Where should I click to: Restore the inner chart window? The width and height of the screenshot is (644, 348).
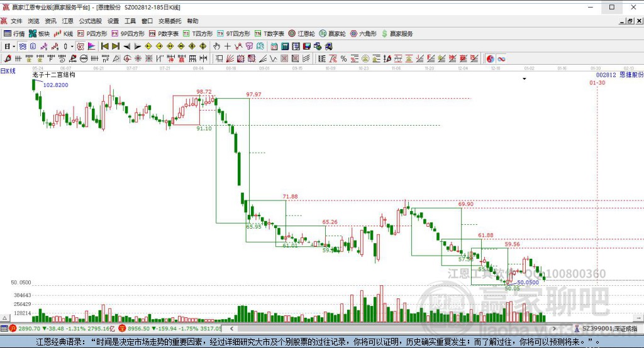[x=630, y=21]
